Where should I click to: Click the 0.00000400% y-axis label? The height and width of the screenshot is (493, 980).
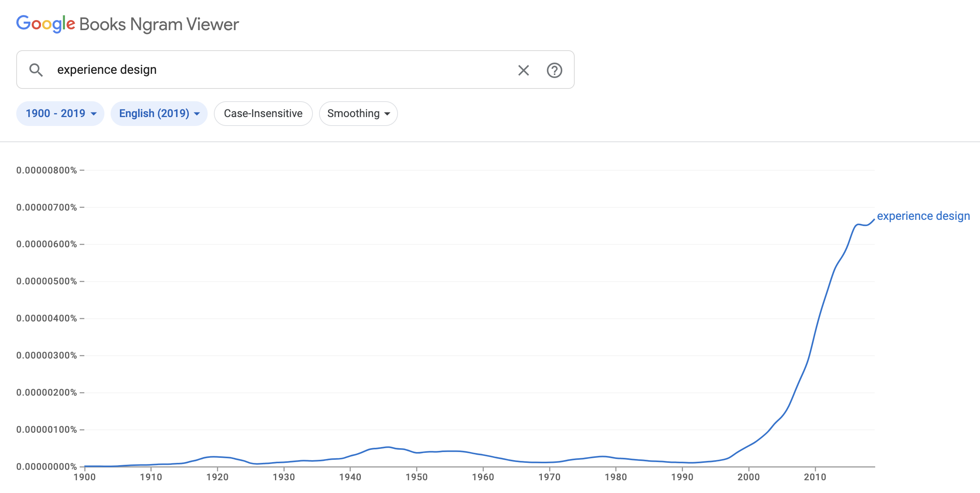coord(46,318)
